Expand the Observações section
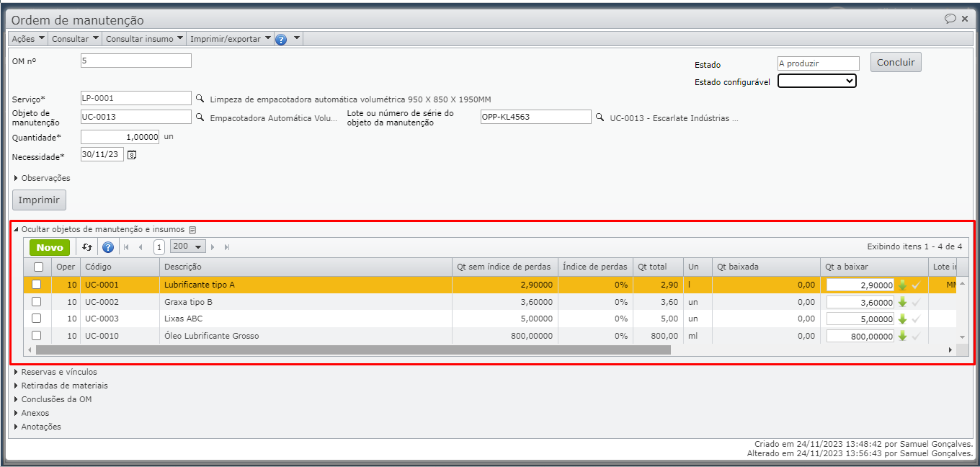 (42, 178)
